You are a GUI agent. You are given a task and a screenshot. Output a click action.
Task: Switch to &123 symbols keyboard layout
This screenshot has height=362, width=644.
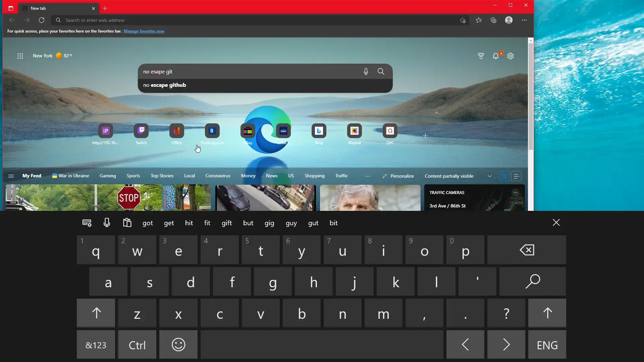(96, 345)
